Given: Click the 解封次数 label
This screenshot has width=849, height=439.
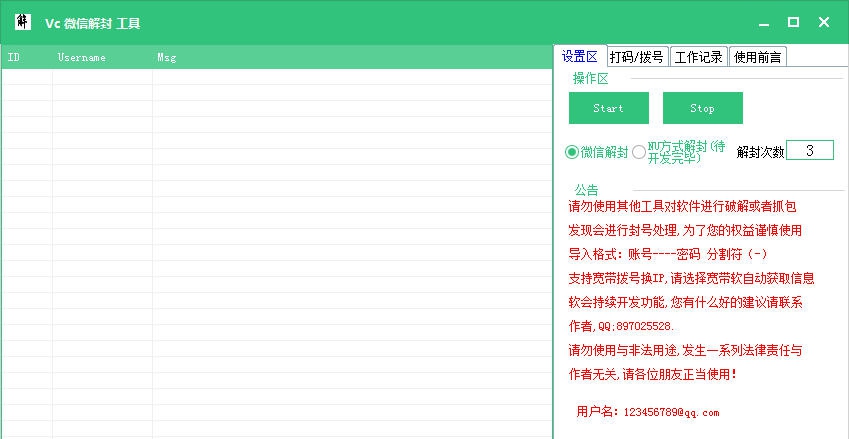Looking at the screenshot, I should pos(760,152).
